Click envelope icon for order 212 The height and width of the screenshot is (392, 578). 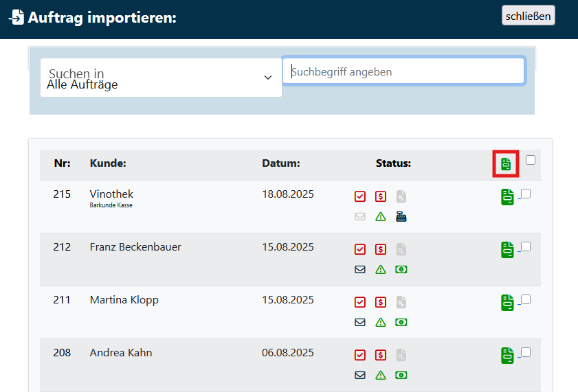point(359,270)
